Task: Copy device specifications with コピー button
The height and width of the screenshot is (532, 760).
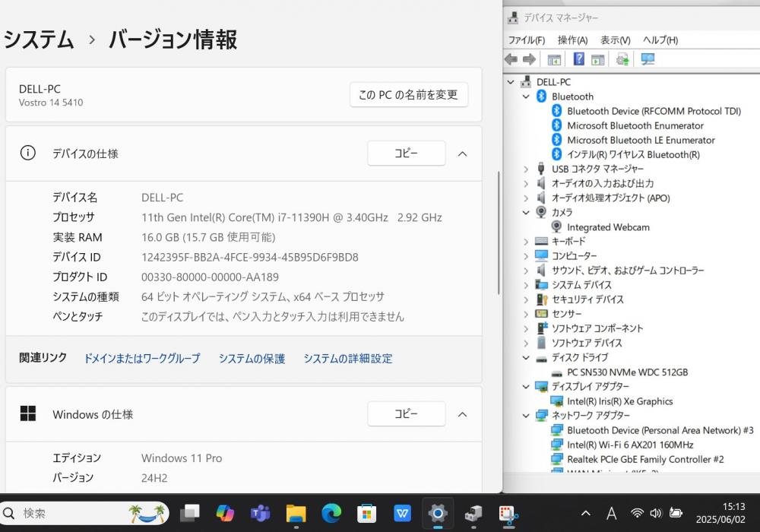Action: coord(406,153)
